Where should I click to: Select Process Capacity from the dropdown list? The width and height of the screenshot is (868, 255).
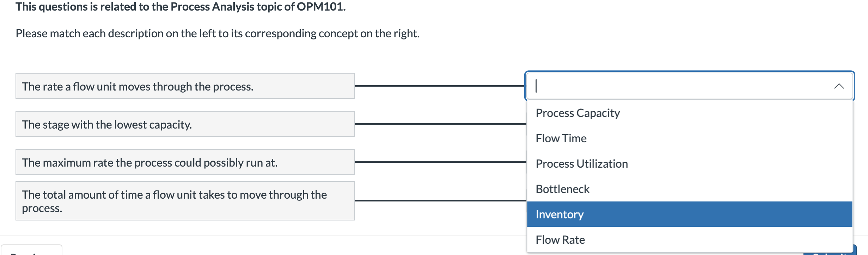577,113
